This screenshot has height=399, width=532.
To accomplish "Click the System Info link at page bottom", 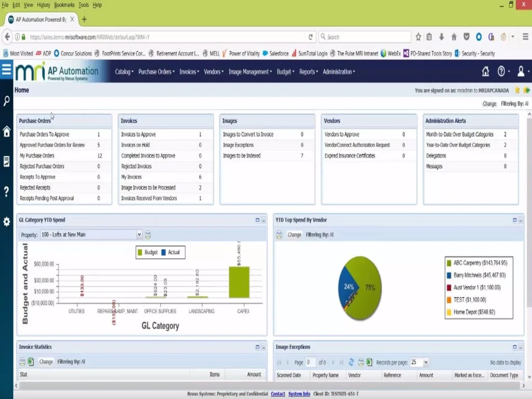I will [x=299, y=394].
